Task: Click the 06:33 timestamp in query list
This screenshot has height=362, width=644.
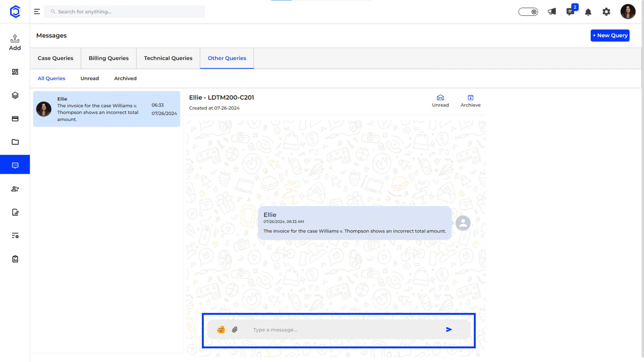Action: 157,105
